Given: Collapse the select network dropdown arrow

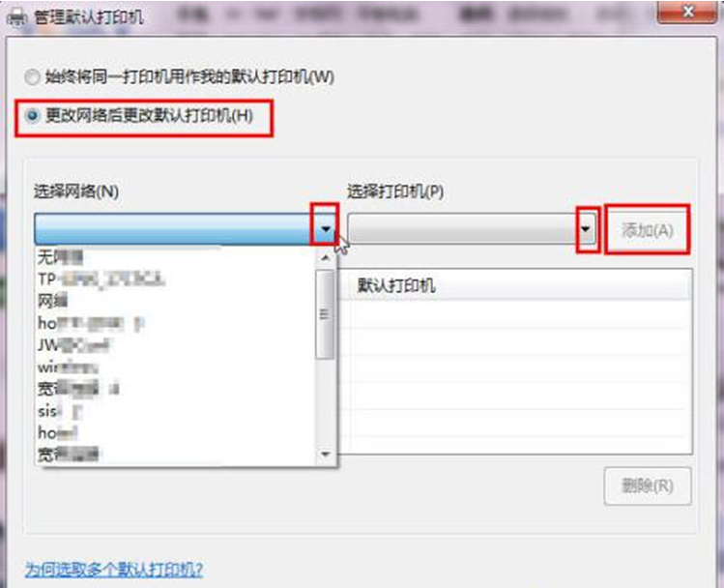Looking at the screenshot, I should point(326,228).
